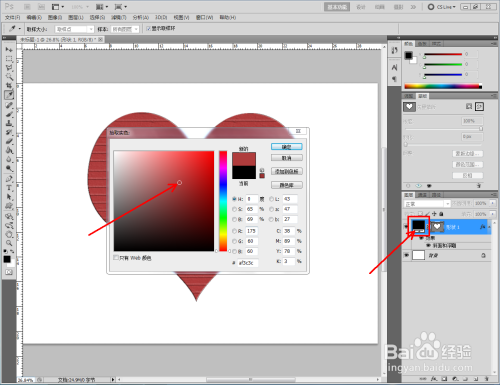
Task: Enable Only Web Colors checkbox
Action: click(116, 258)
